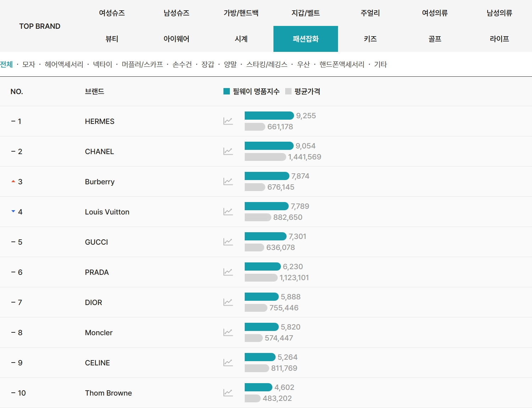Filter by 기타 subcategory
532x408 pixels.
pyautogui.click(x=380, y=64)
